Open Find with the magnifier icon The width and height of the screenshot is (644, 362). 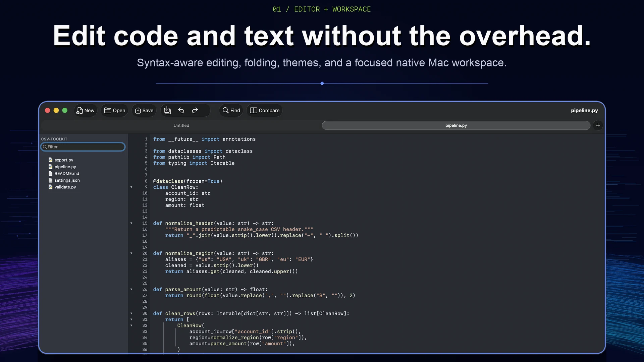[x=226, y=110]
